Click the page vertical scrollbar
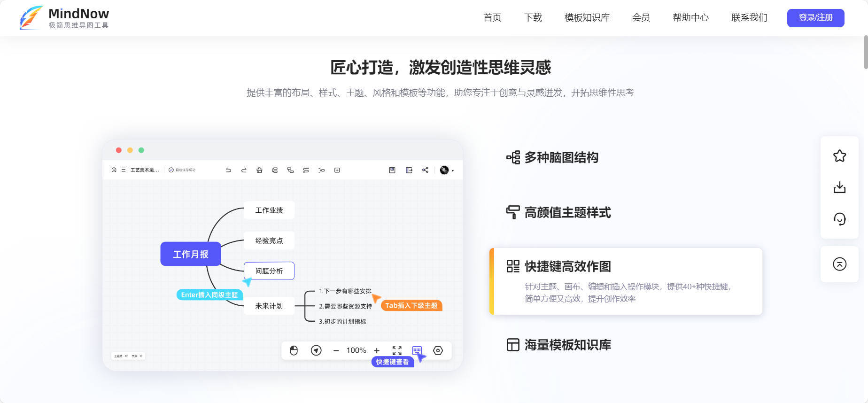This screenshot has width=868, height=403. (x=865, y=52)
